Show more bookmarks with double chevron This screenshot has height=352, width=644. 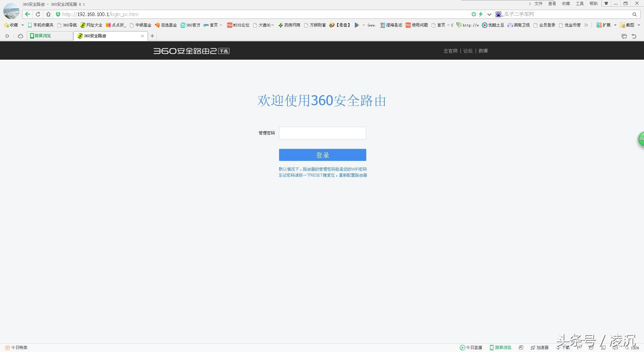pyautogui.click(x=586, y=25)
